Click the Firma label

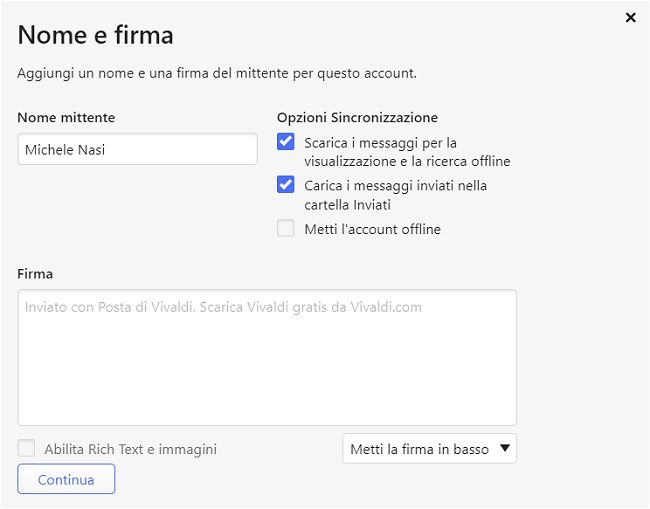(x=35, y=274)
